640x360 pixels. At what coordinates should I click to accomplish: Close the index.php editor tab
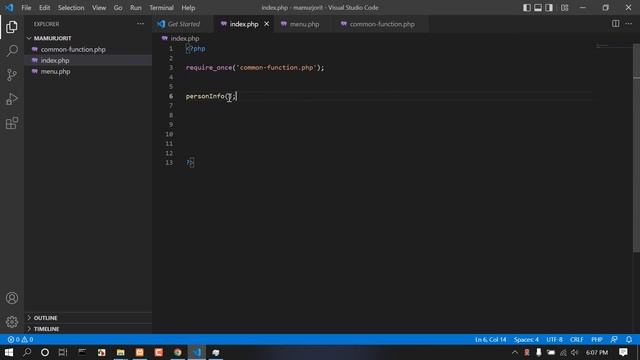coord(267,24)
